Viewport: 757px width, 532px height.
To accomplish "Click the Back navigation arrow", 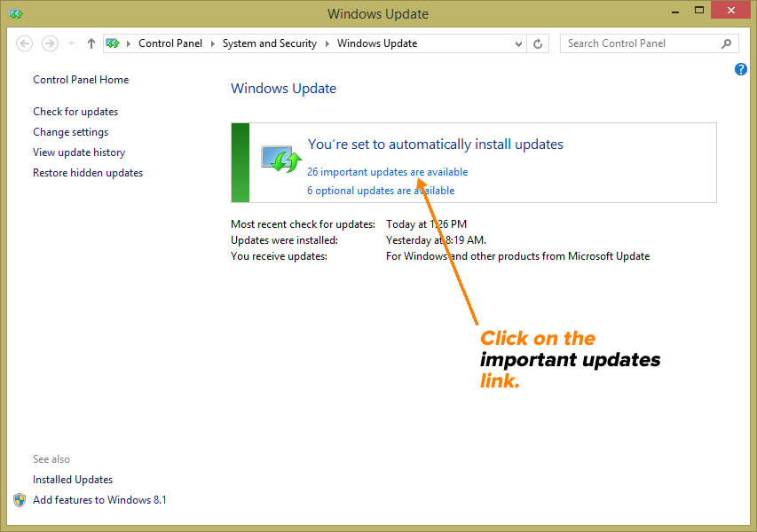I will 24,43.
